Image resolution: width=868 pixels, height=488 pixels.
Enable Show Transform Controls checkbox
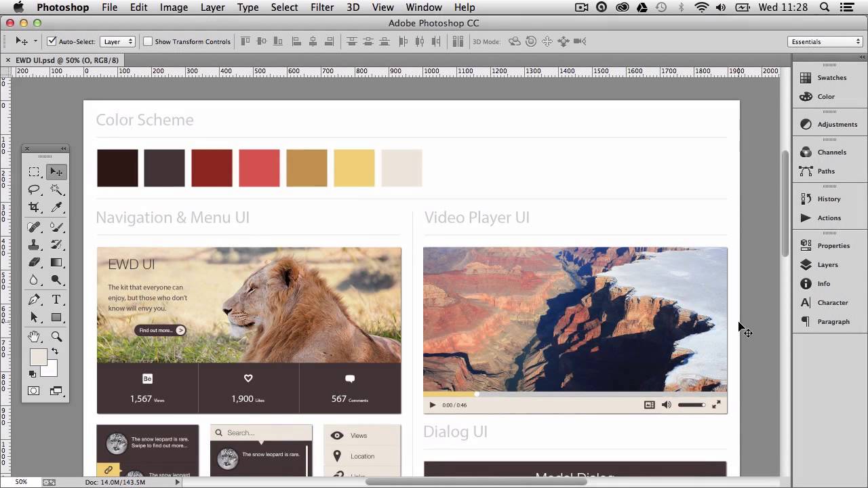pyautogui.click(x=148, y=41)
